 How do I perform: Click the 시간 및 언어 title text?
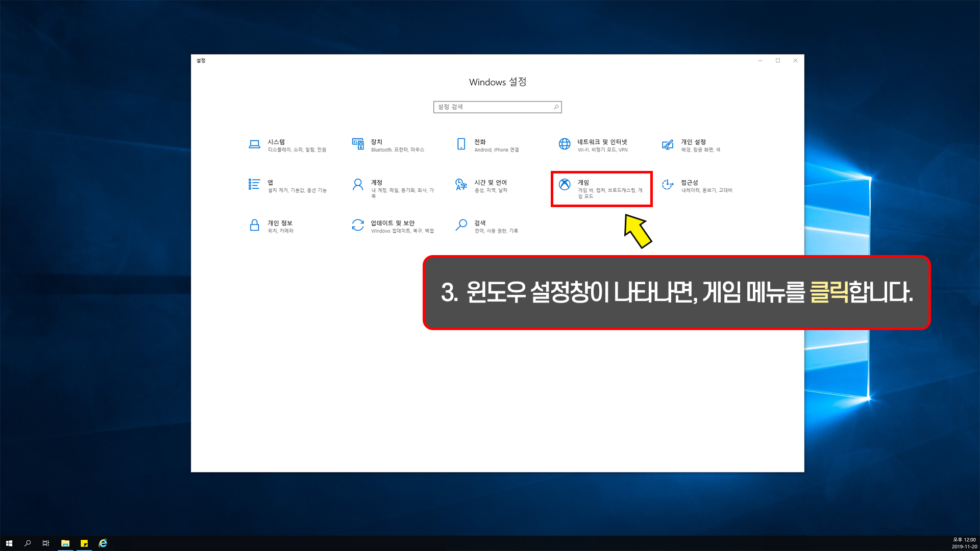(491, 183)
